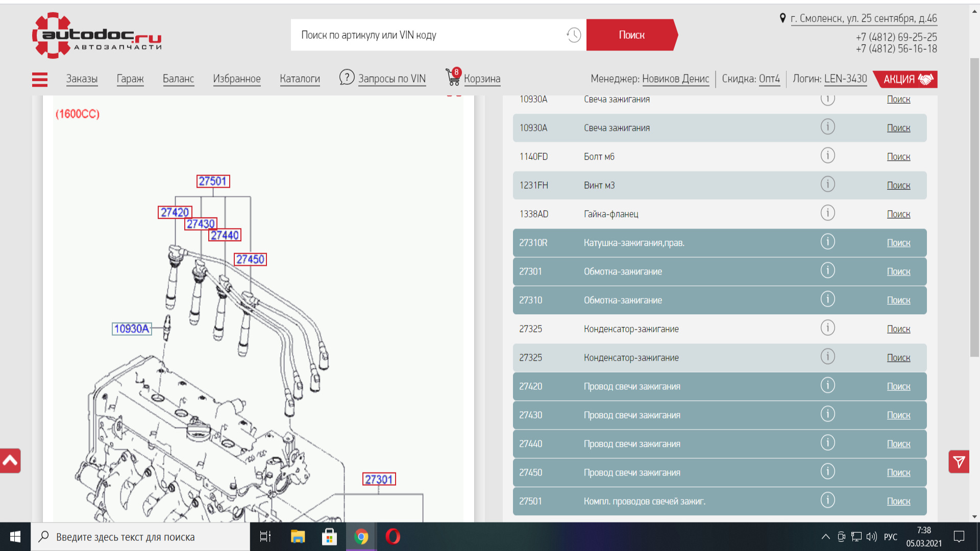
Task: Open Избранное menu item
Action: click(237, 79)
